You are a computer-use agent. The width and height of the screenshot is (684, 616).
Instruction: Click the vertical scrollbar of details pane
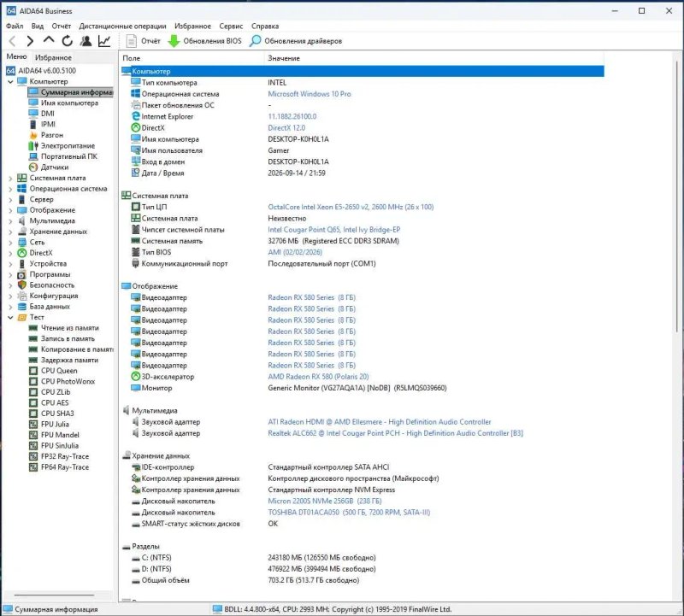click(677, 197)
